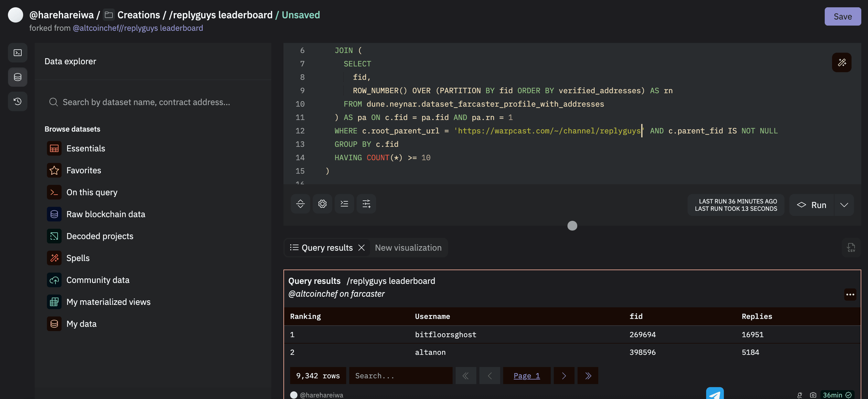This screenshot has width=868, height=399.
Task: Click the Creations breadcrumb link
Action: 138,15
